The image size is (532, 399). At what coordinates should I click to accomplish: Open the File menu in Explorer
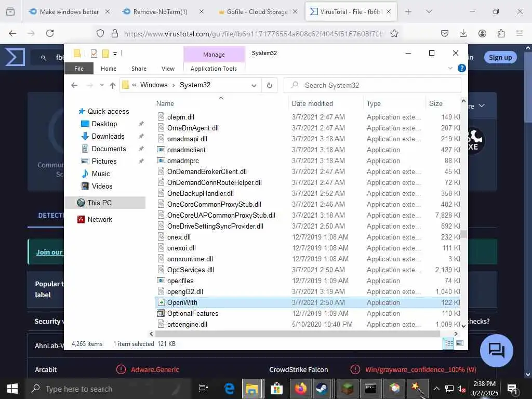[x=79, y=68]
